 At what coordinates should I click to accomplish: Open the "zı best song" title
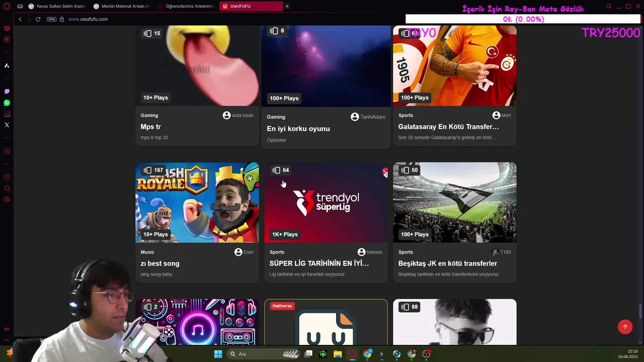pyautogui.click(x=160, y=263)
